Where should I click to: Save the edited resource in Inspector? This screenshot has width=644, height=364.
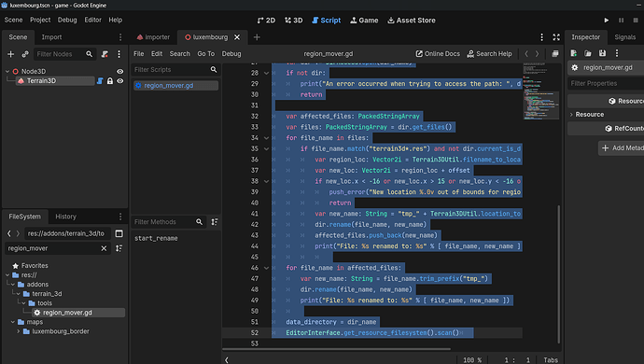[602, 53]
